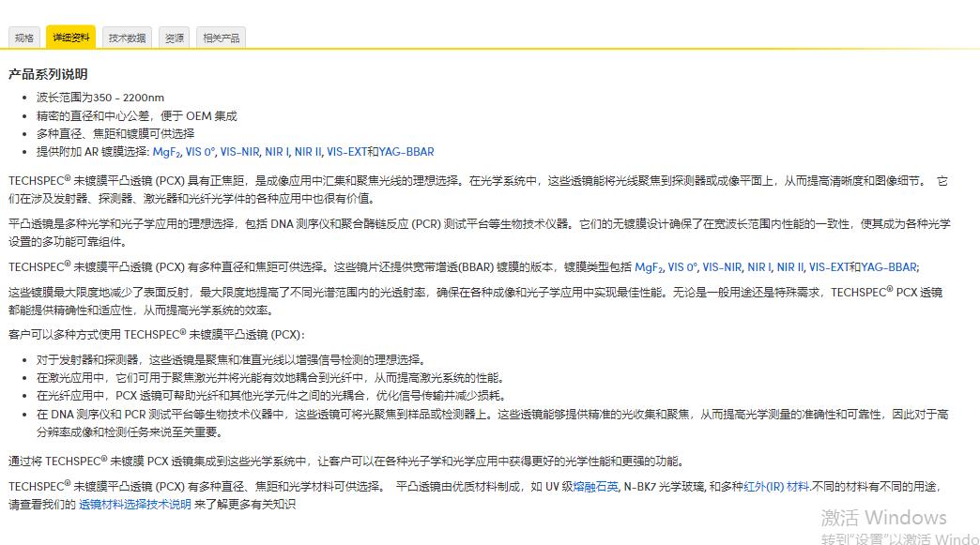Open the MgF₂ coating link
Screen dimensions: 980x545
pos(167,151)
